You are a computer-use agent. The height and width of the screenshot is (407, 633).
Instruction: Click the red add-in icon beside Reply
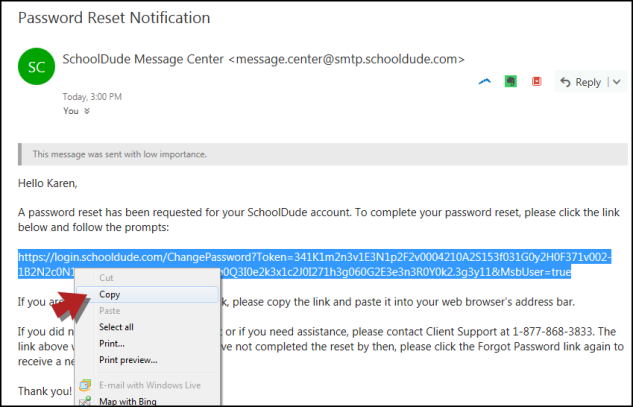coord(537,82)
